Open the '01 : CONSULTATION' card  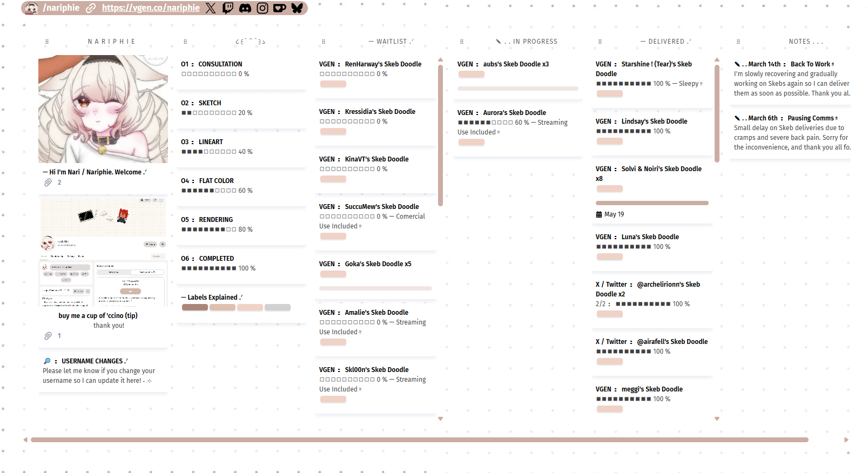pyautogui.click(x=241, y=72)
